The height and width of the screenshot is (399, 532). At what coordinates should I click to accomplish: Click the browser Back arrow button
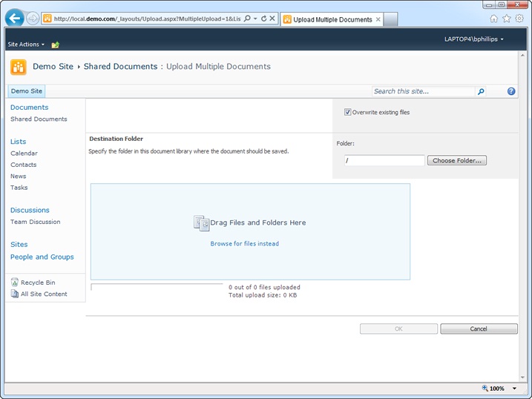14,18
